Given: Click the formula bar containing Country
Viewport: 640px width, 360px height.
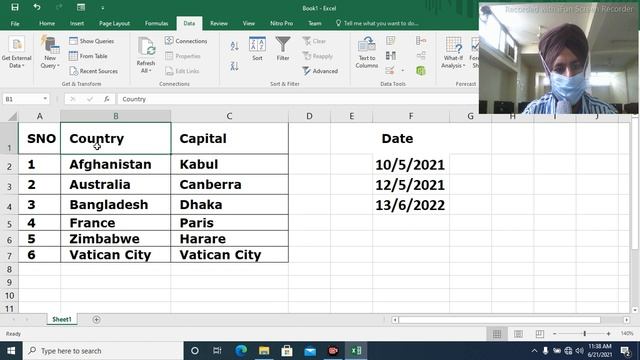Looking at the screenshot, I should tap(298, 99).
